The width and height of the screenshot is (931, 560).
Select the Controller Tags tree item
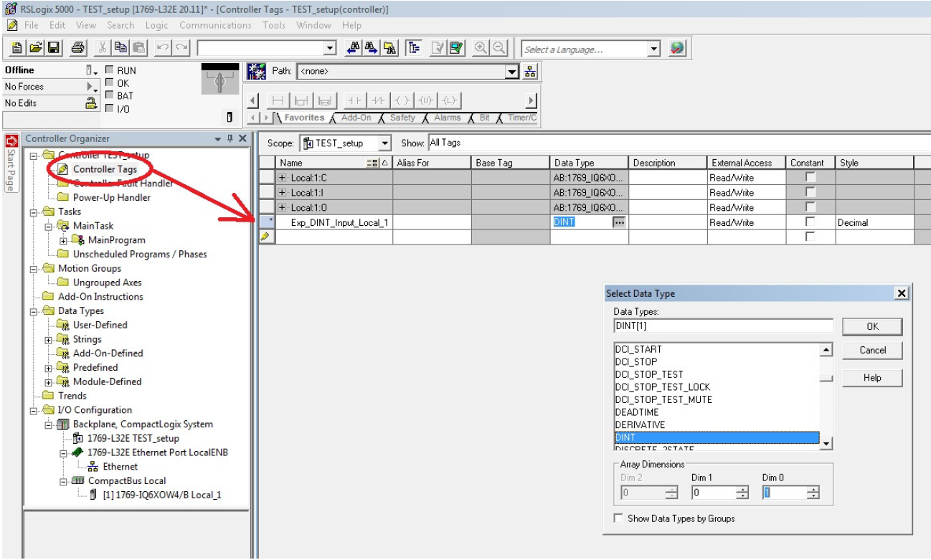click(x=105, y=169)
